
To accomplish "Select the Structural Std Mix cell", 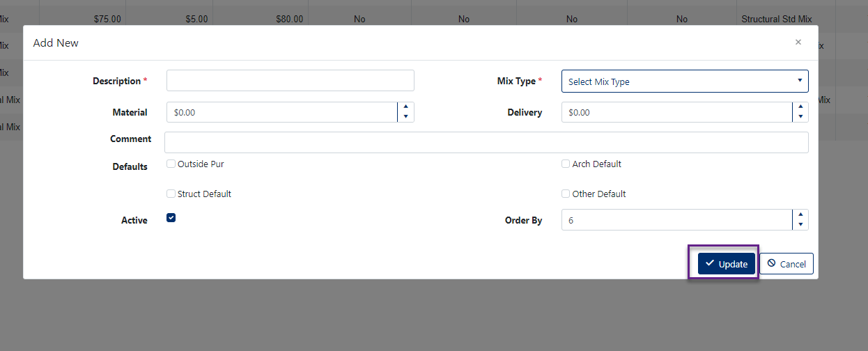I will [786, 19].
